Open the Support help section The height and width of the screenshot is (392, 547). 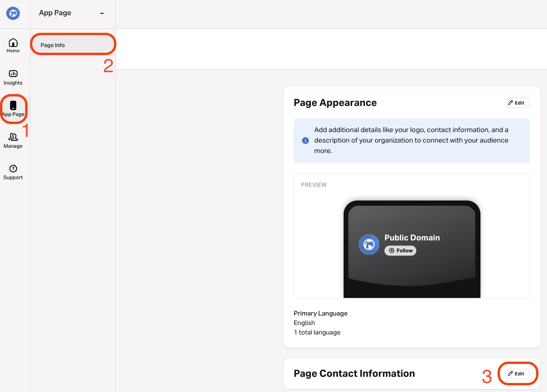coord(13,172)
